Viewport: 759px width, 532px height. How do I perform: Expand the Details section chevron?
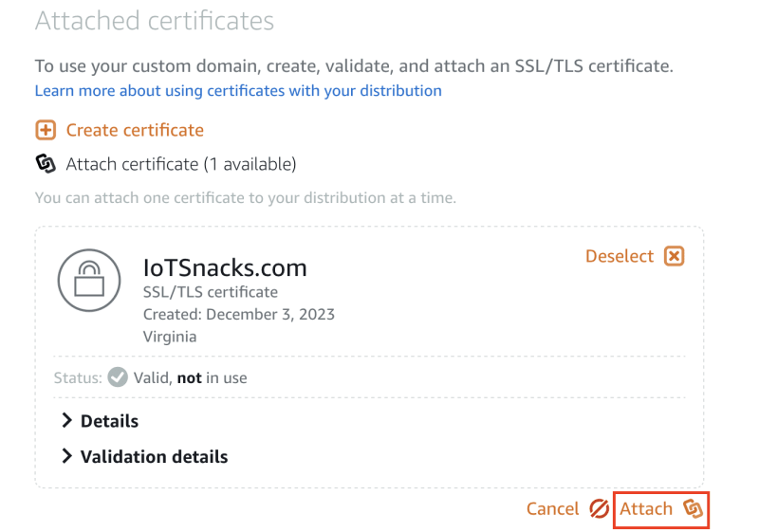pyautogui.click(x=66, y=421)
